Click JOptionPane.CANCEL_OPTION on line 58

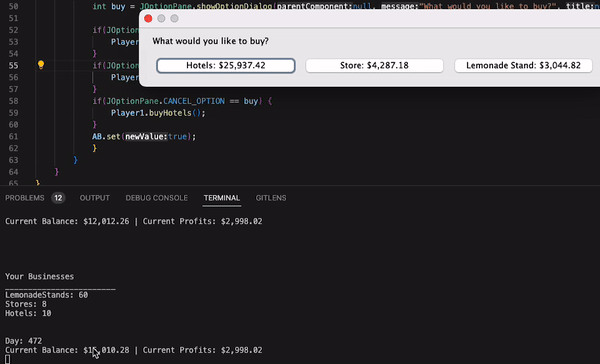(165, 101)
